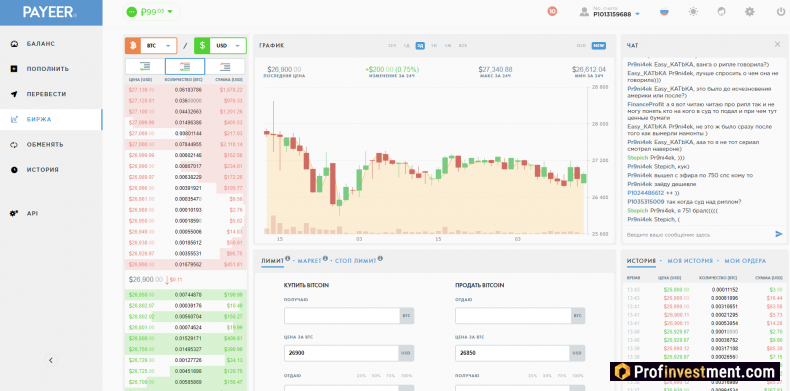Click info icon next to Стоп лимит
This screenshot has height=391, width=790.
point(380,258)
